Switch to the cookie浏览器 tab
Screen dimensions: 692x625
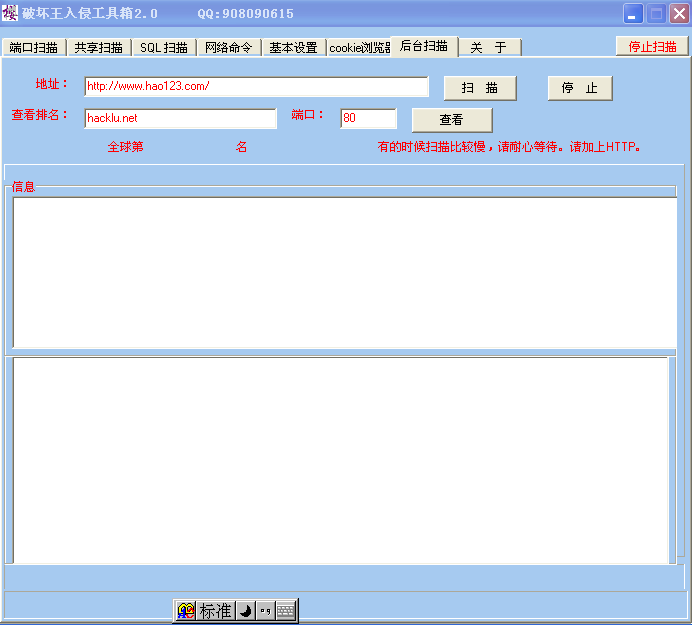(359, 47)
